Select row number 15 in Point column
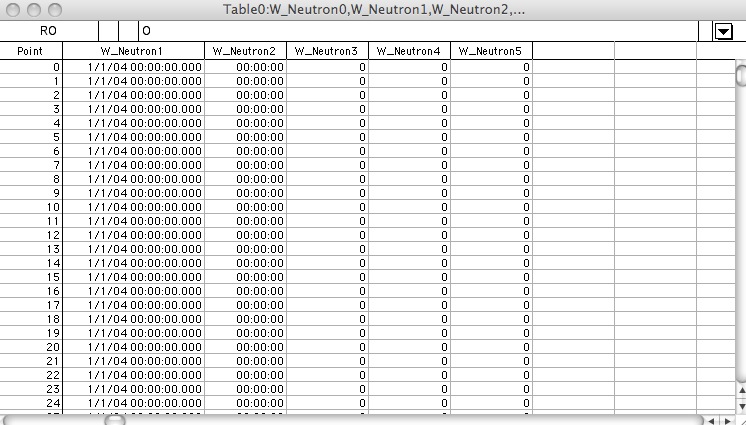This screenshot has width=746, height=425. (31, 277)
